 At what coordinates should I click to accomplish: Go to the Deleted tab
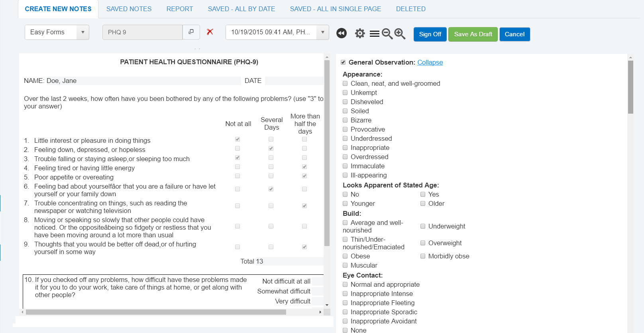point(411,9)
